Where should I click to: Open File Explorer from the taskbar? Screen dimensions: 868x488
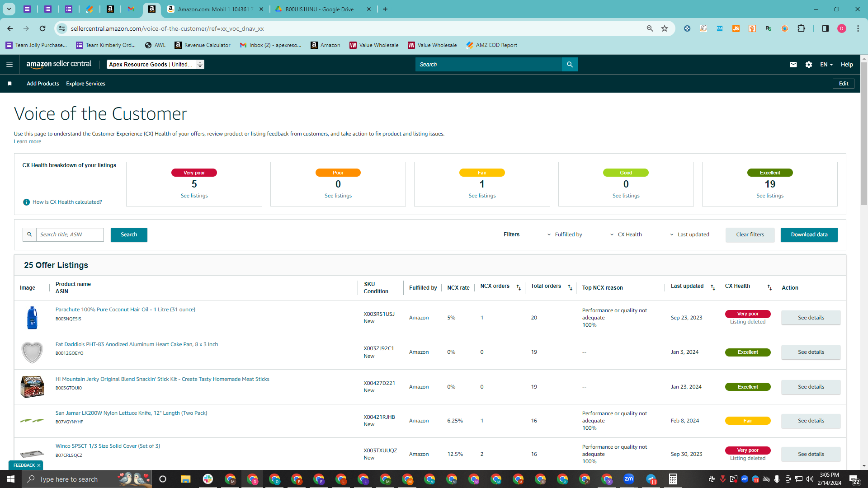coord(185,479)
